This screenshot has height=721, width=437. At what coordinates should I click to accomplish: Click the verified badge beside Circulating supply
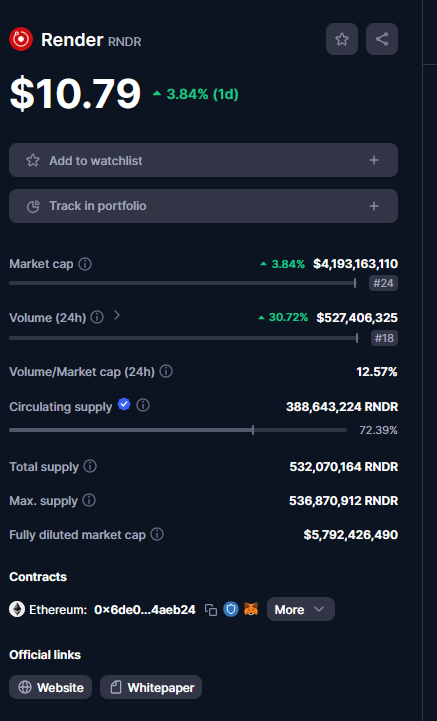click(x=124, y=404)
